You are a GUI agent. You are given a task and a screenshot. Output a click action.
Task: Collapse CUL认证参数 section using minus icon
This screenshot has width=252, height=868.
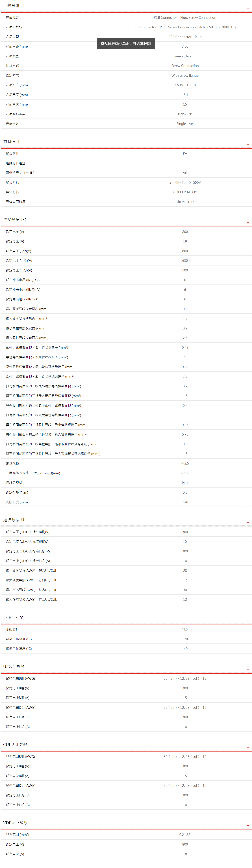(x=248, y=747)
